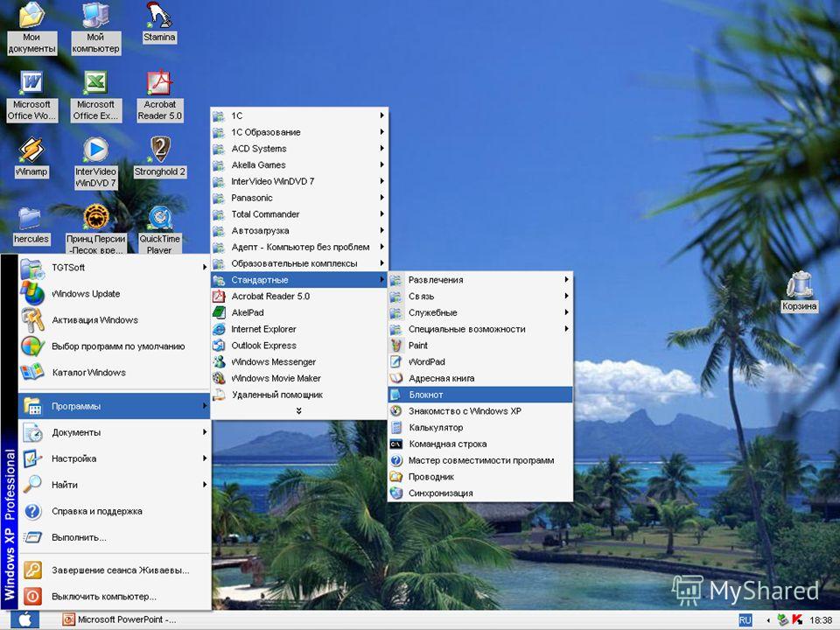
Task: Select the Microsoft Office Excel shortcut
Action: click(95, 96)
